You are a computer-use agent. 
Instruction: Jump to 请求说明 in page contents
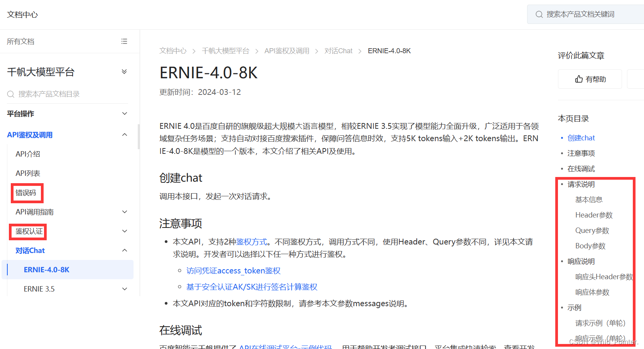[x=581, y=184]
